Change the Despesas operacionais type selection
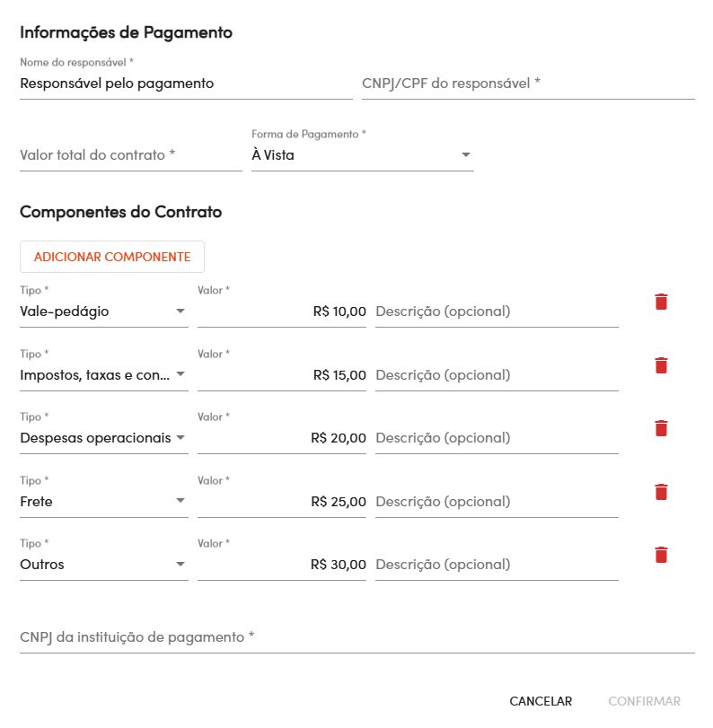 click(x=103, y=438)
